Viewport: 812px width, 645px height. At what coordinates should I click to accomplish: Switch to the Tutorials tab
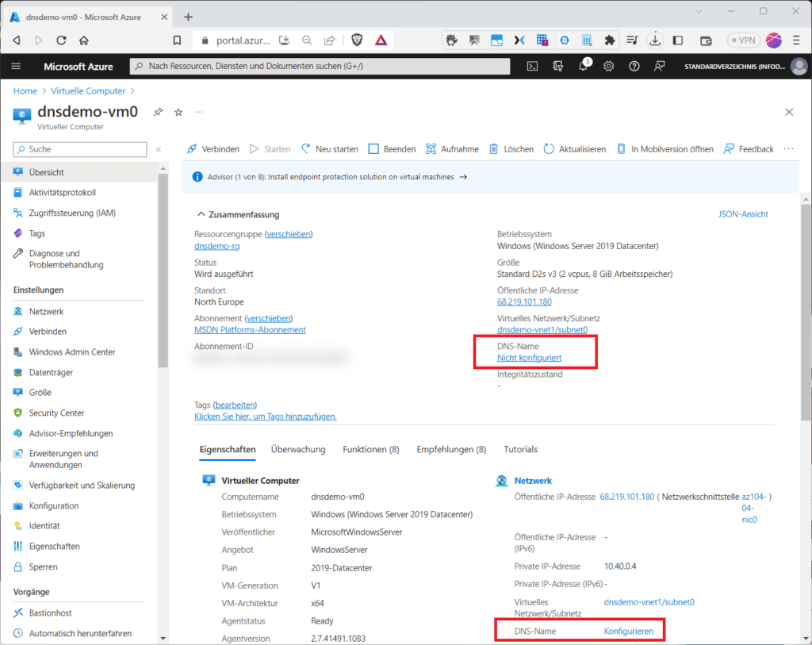(x=520, y=450)
